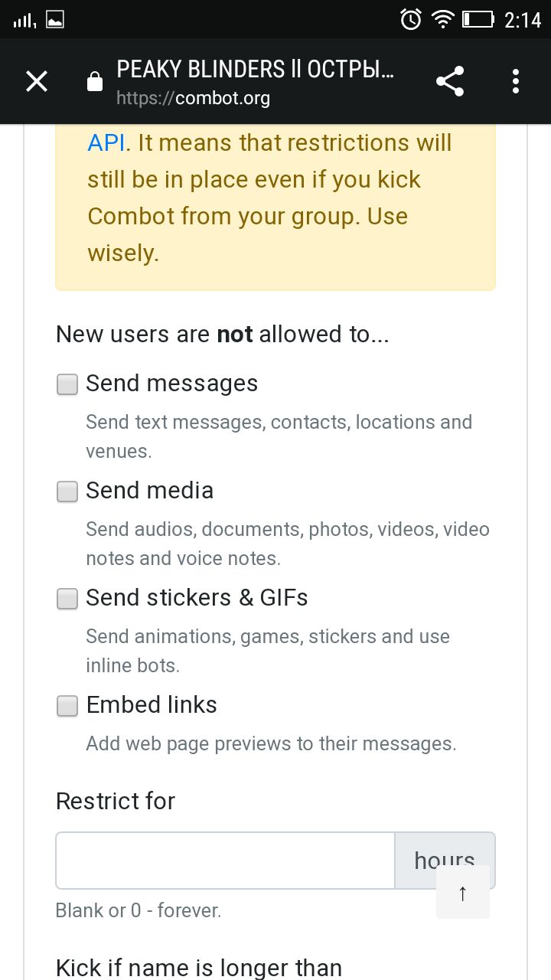The height and width of the screenshot is (980, 551).
Task: Tap the alarm clock status icon
Action: tap(411, 19)
